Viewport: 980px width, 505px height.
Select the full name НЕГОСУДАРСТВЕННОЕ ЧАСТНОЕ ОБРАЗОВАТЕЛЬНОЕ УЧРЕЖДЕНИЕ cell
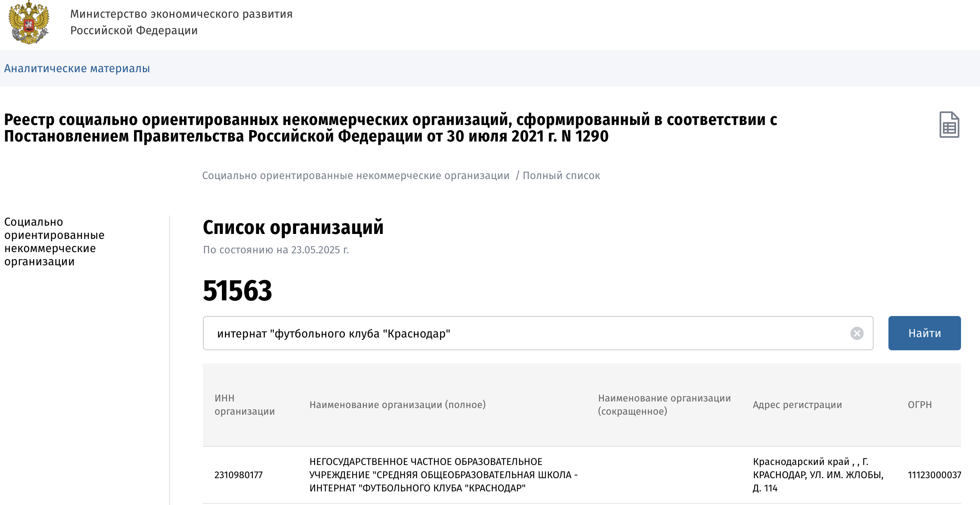pyautogui.click(x=444, y=475)
